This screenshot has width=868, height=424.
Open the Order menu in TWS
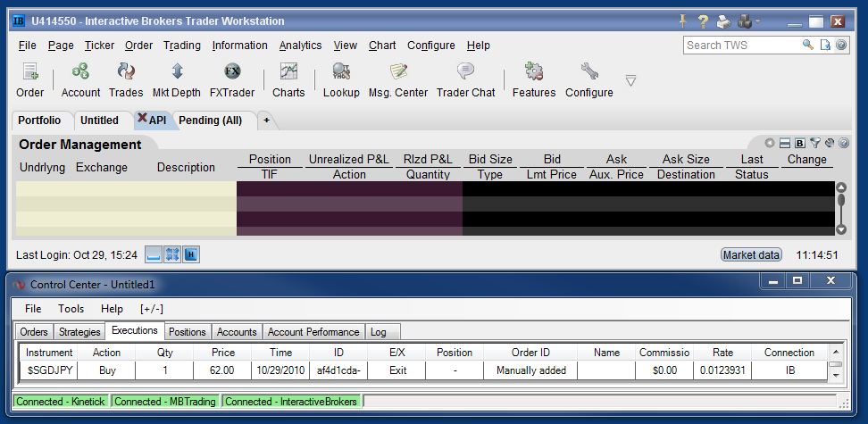tap(139, 46)
